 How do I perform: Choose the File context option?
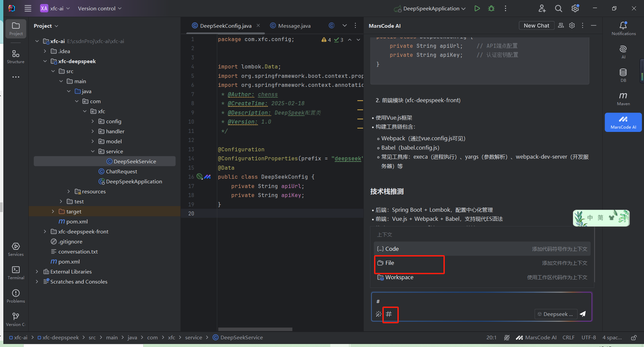pyautogui.click(x=482, y=263)
